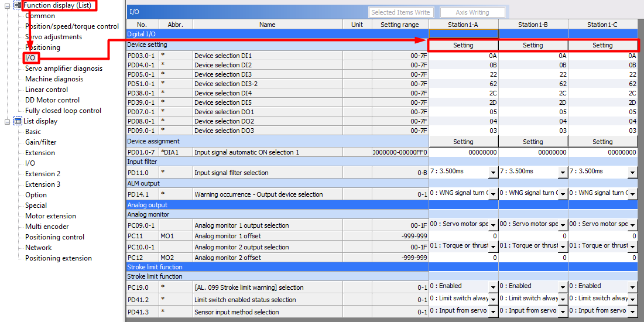Viewport: 644px width, 322px height.
Task: Select Servo amplifier diagnosis item
Action: coord(64,68)
